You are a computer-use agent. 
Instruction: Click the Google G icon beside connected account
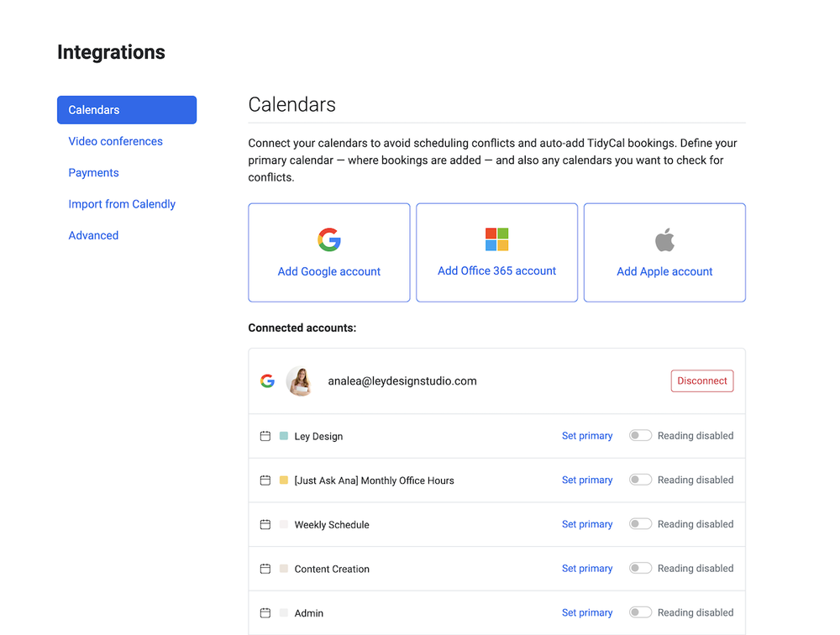(267, 380)
